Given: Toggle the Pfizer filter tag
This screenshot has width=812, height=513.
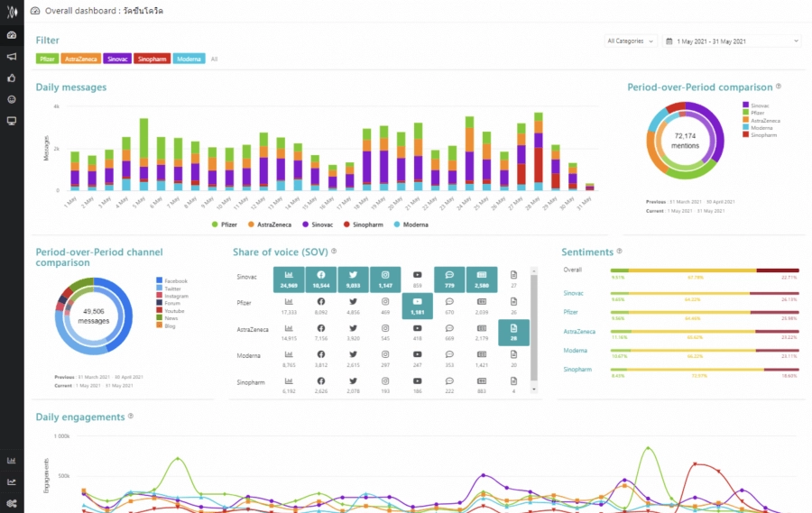Looking at the screenshot, I should [x=48, y=59].
